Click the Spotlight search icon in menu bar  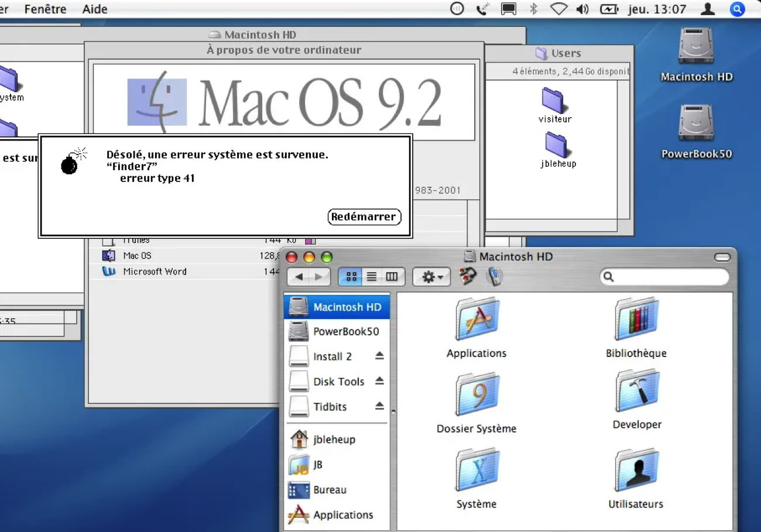point(737,9)
